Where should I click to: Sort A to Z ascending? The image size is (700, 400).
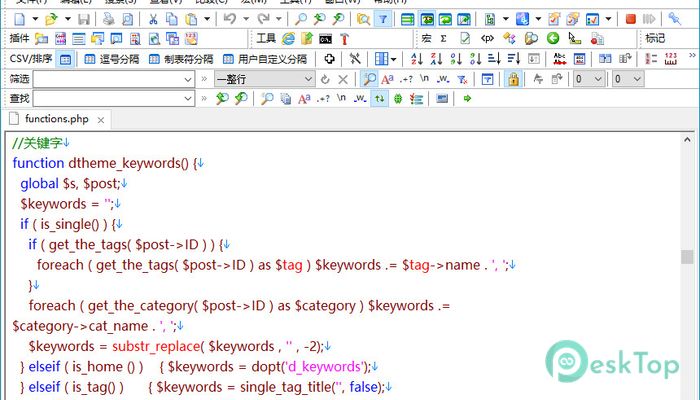coord(417,58)
